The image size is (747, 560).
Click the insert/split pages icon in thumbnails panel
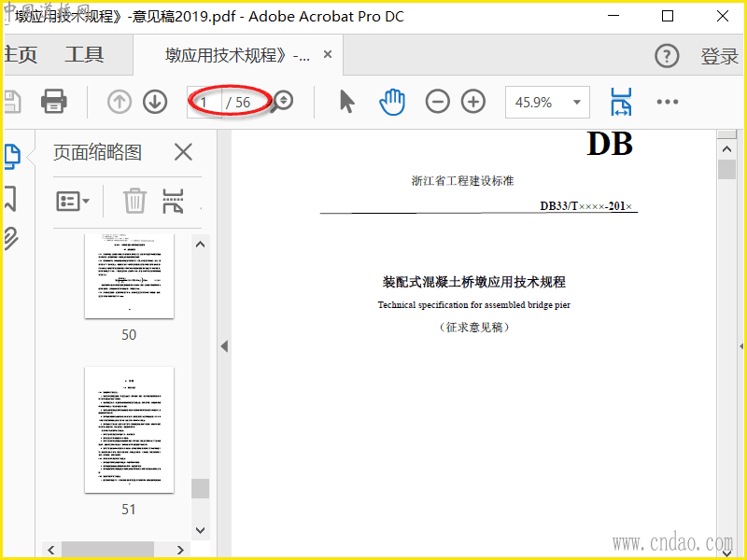(173, 201)
